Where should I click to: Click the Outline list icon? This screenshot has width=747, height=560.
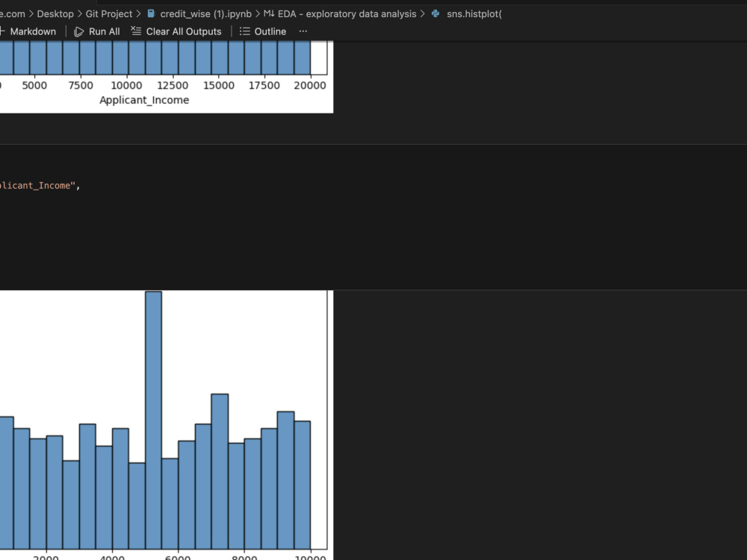pos(244,31)
